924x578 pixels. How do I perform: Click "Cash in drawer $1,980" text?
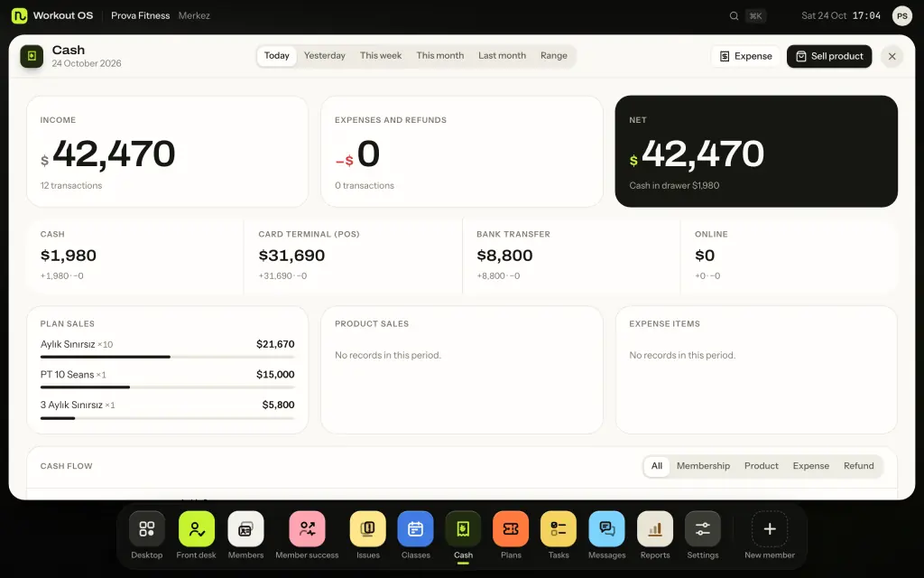coord(674,185)
